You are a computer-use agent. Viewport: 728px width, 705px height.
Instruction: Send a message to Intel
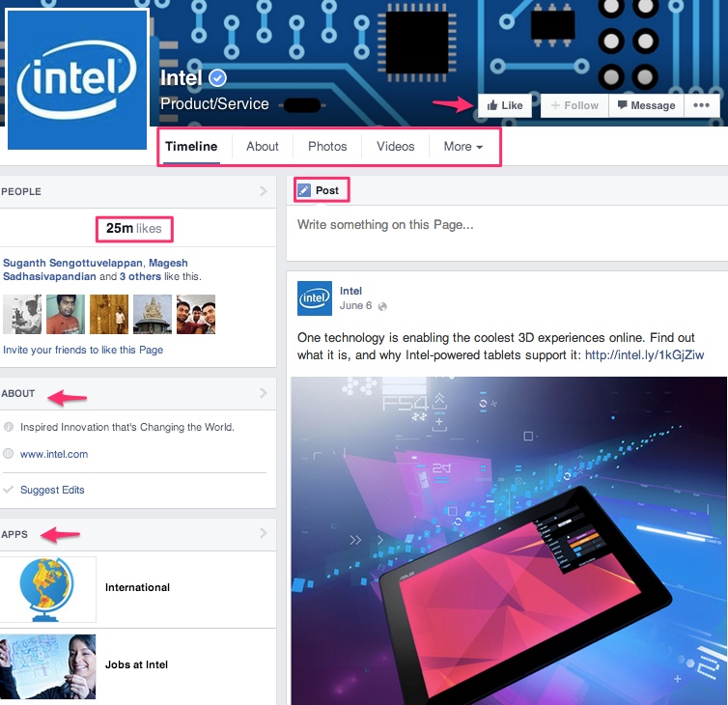point(646,105)
